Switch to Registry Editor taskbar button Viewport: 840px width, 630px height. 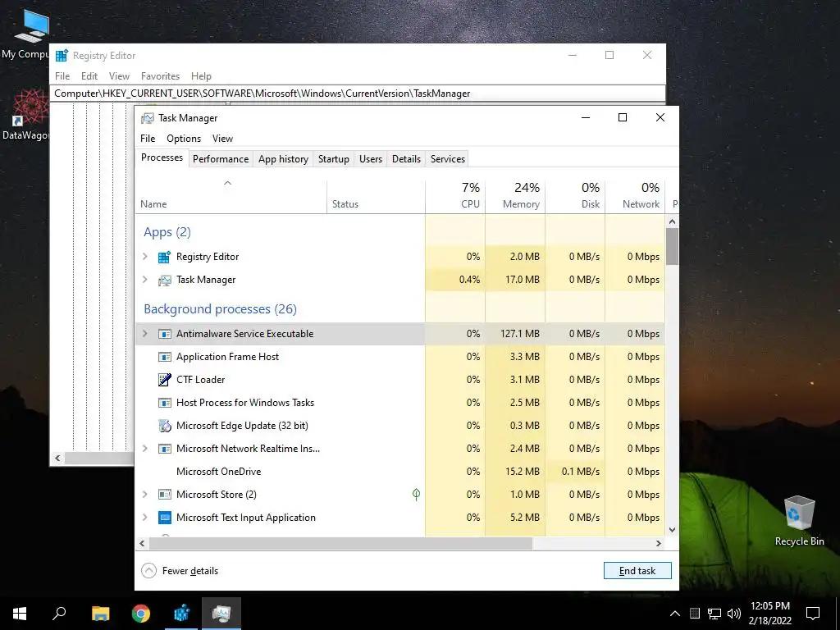pos(181,614)
